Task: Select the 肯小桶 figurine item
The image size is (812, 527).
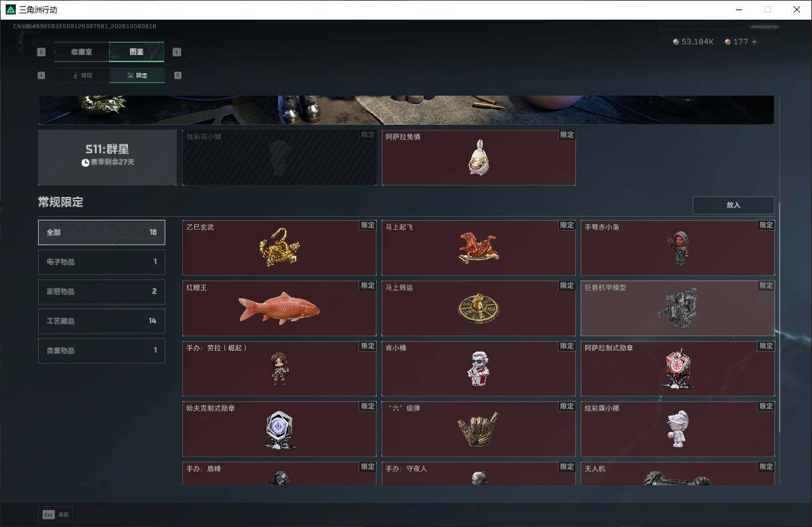Action: 478,369
